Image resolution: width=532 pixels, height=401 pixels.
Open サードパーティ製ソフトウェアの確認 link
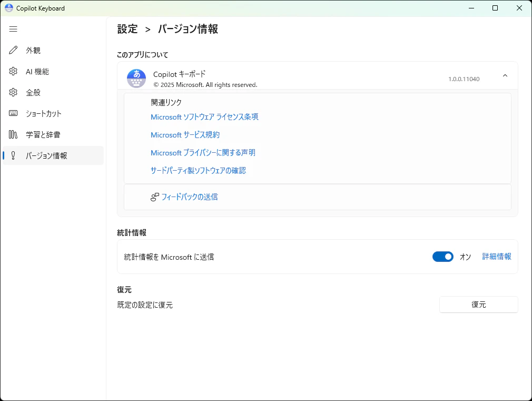198,170
